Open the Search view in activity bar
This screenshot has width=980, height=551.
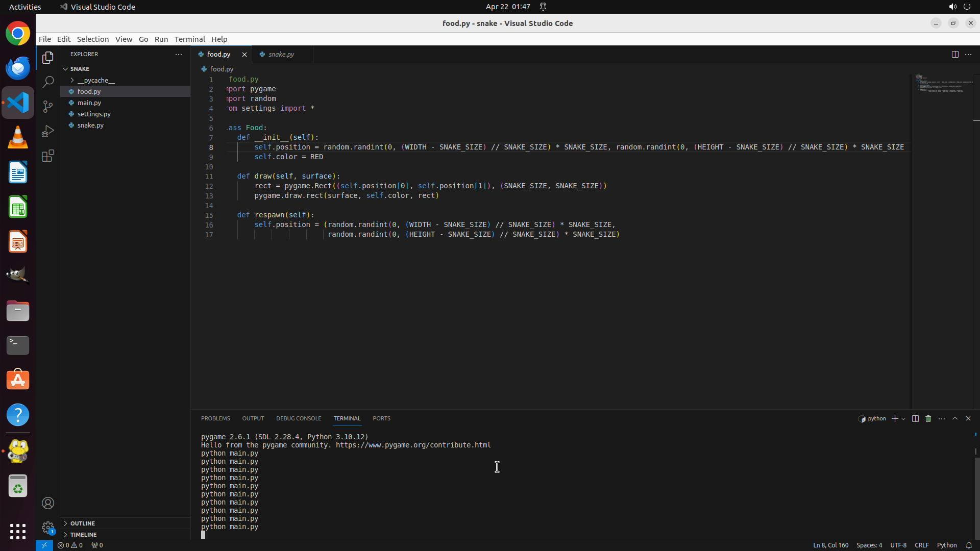(x=48, y=82)
